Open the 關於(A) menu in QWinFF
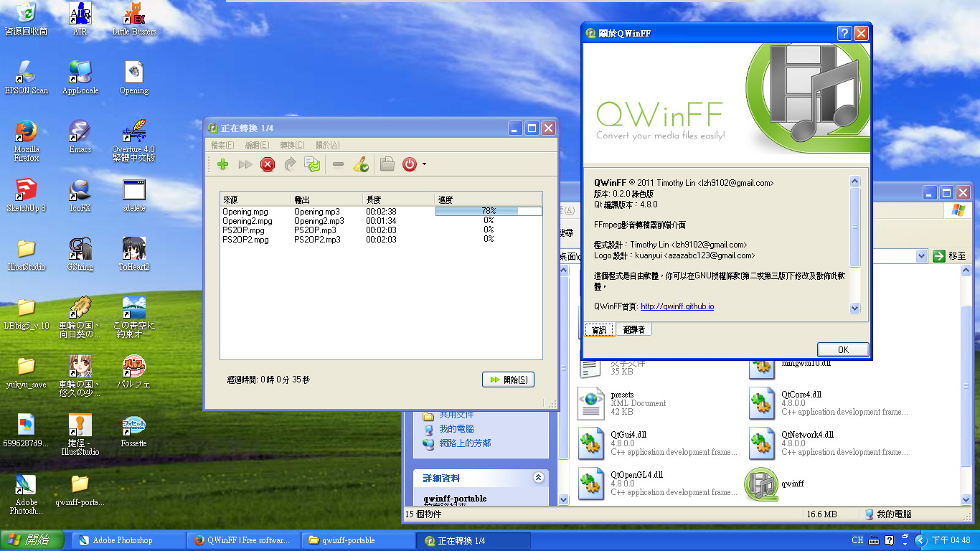The image size is (980, 551). (327, 145)
